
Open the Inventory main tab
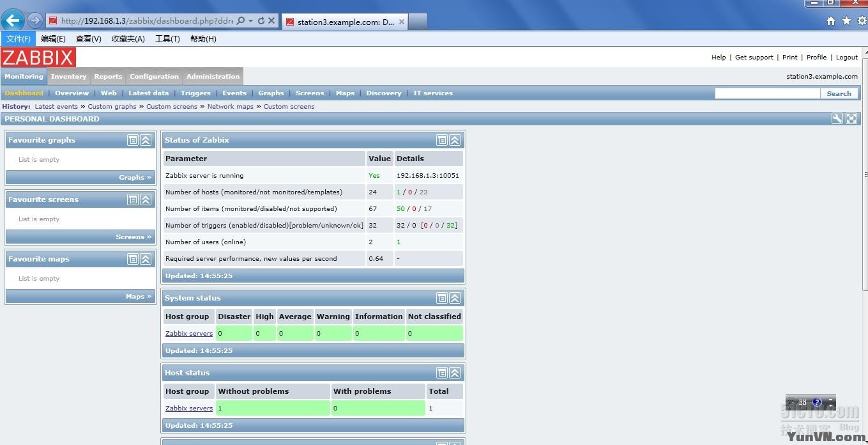(68, 76)
